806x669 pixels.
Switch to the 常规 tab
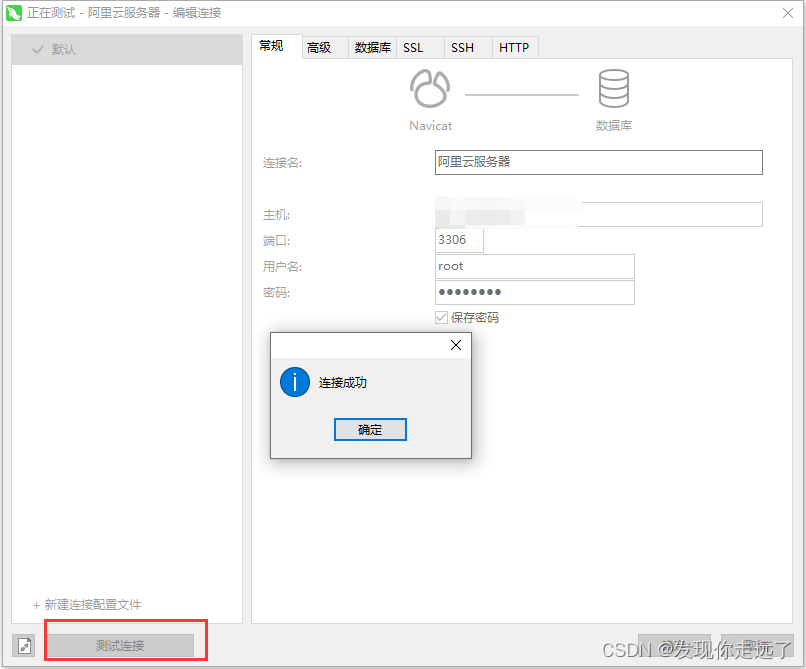click(x=276, y=46)
